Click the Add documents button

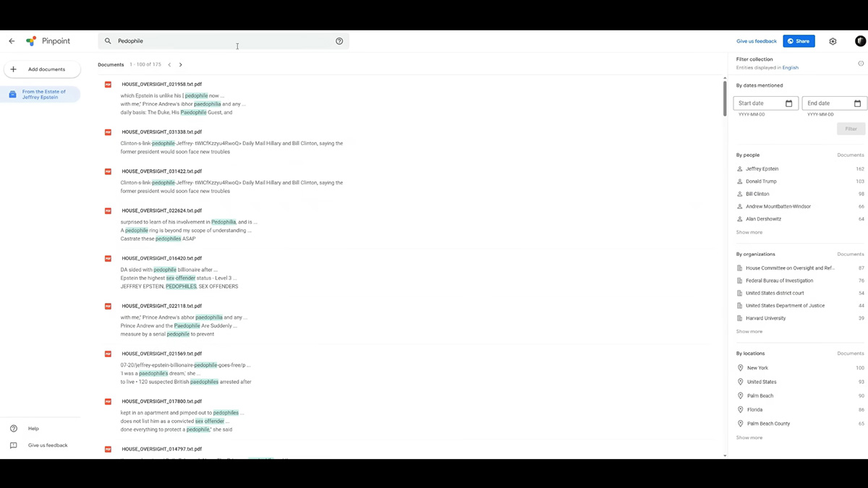[x=42, y=69]
